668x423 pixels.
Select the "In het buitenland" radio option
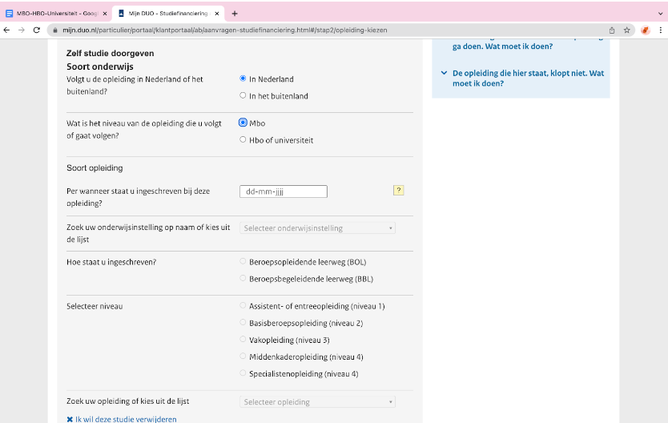click(x=243, y=96)
